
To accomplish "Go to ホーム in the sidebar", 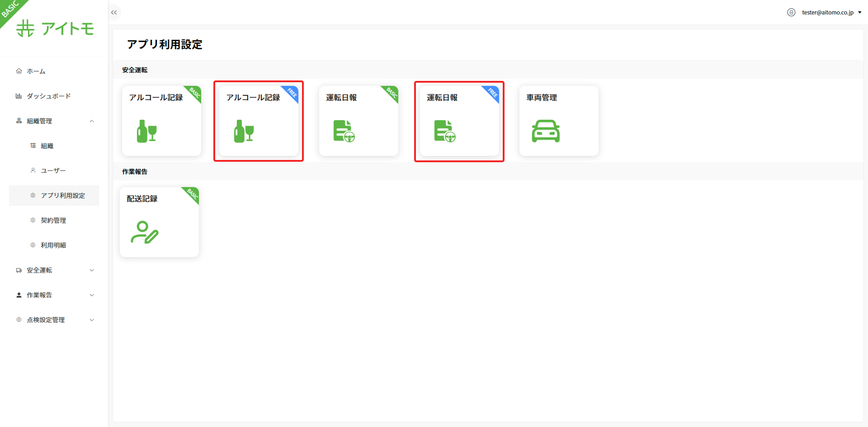I will pyautogui.click(x=36, y=71).
